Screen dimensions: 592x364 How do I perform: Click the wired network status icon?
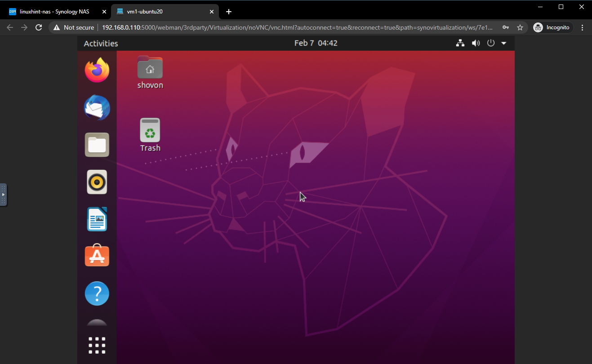pyautogui.click(x=460, y=43)
